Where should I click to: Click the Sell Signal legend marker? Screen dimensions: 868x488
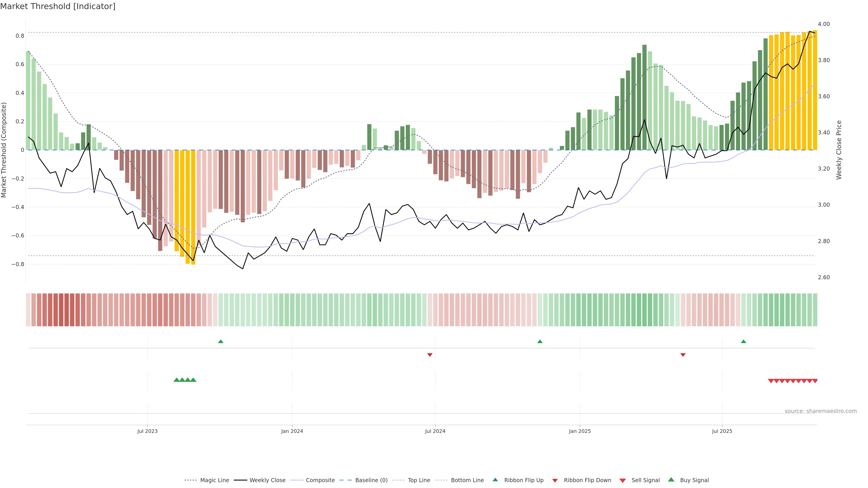[x=622, y=481]
